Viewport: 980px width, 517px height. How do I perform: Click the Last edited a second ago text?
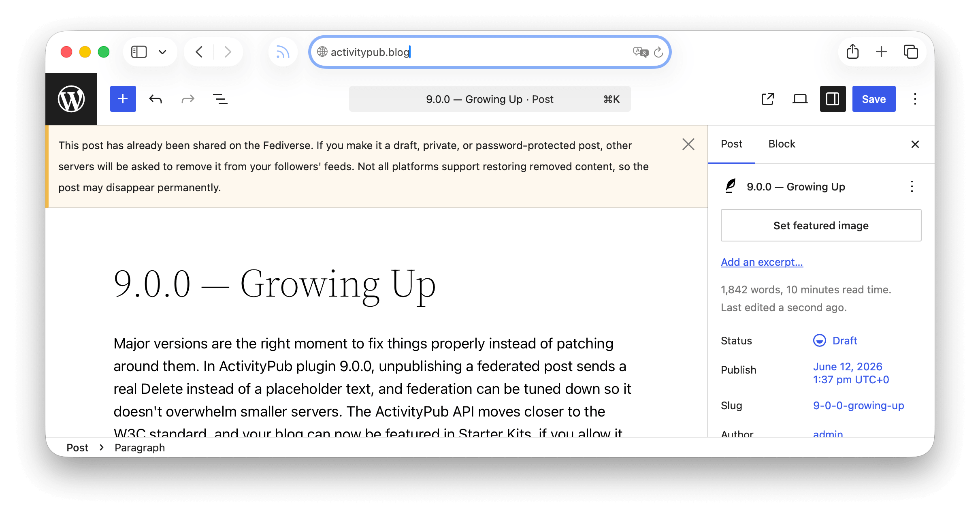pos(784,308)
